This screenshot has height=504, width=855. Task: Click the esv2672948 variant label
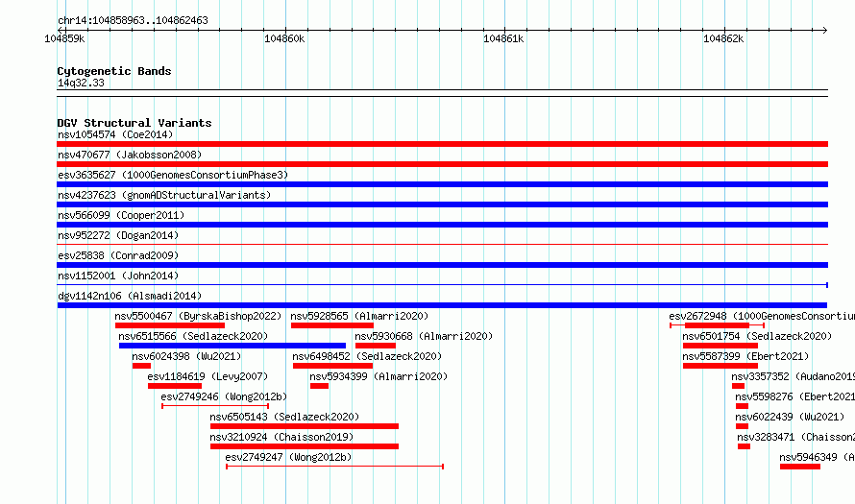coord(762,316)
